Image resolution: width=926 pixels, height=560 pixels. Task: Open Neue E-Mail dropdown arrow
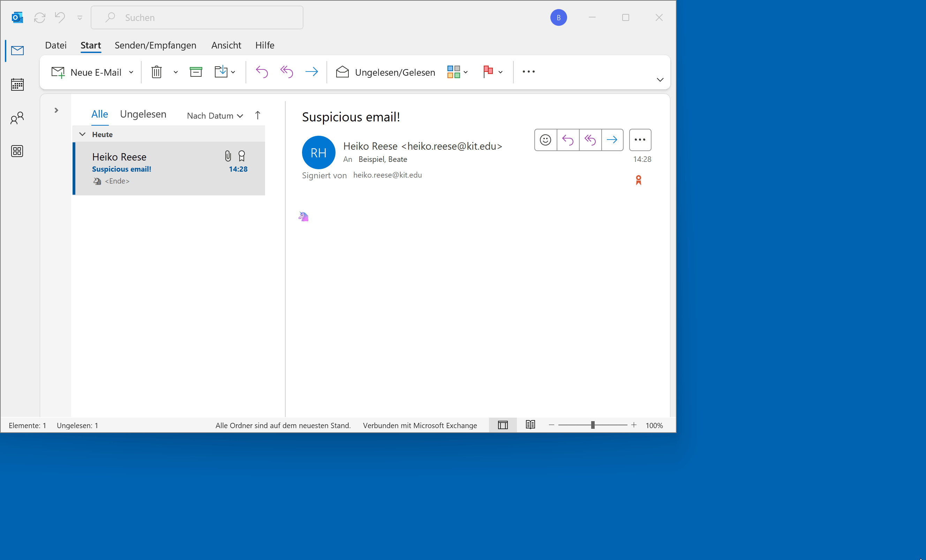pyautogui.click(x=131, y=72)
